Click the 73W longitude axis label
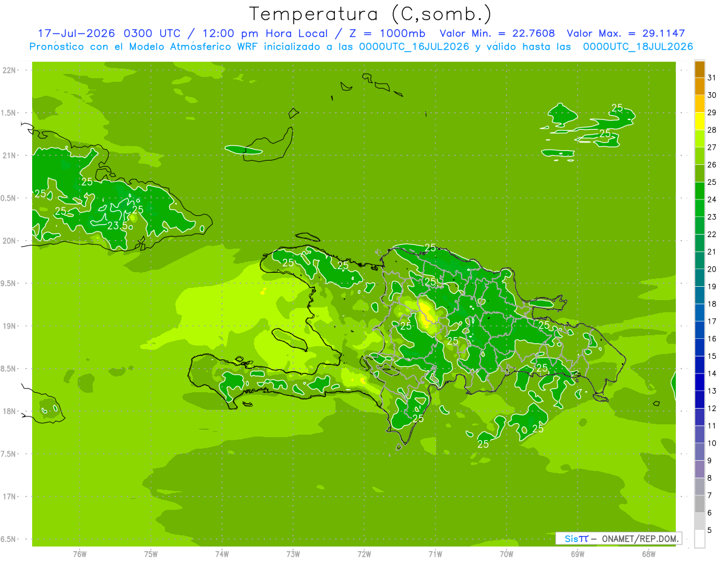The height and width of the screenshot is (562, 728). (293, 554)
